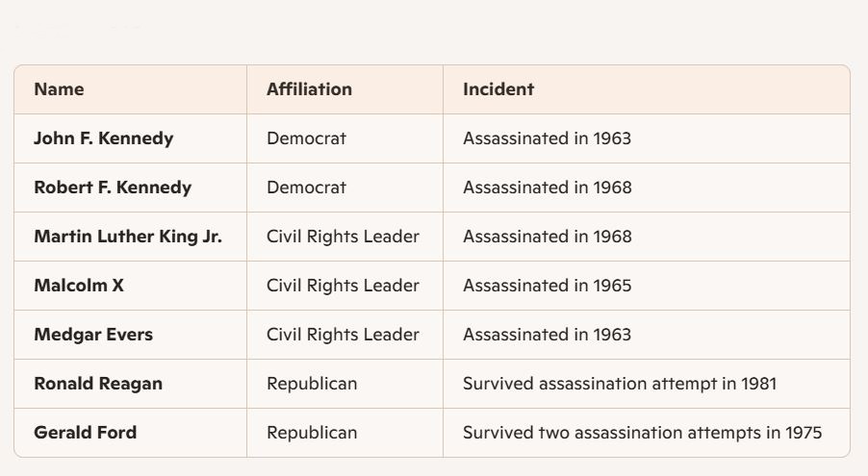The height and width of the screenshot is (476, 868).
Task: Click the Medgar Evers name cell
Action: 93,335
